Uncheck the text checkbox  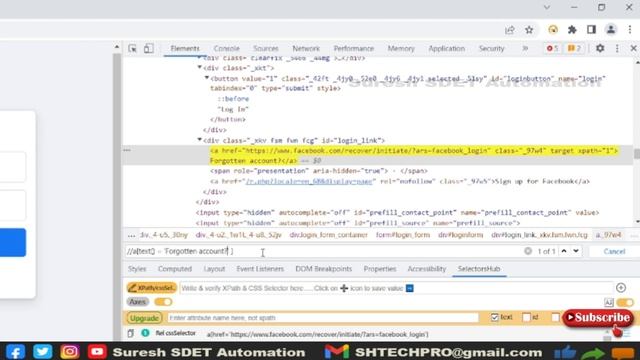pyautogui.click(x=494, y=317)
